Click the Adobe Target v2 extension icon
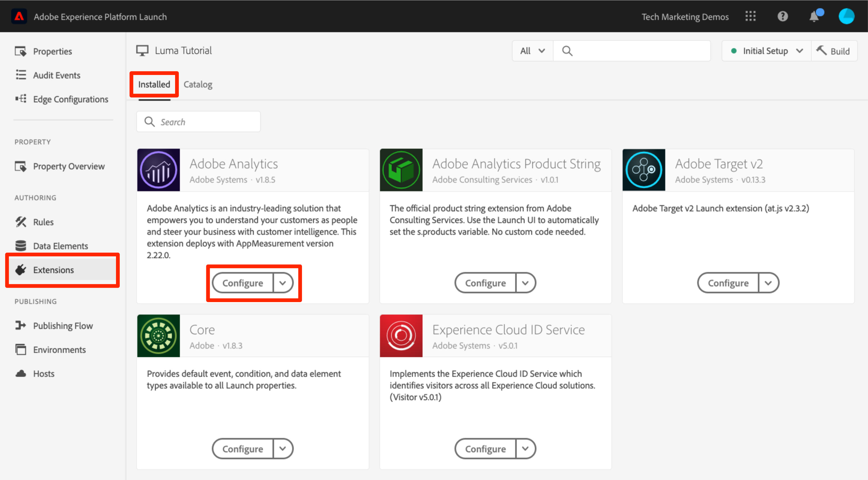 (644, 170)
